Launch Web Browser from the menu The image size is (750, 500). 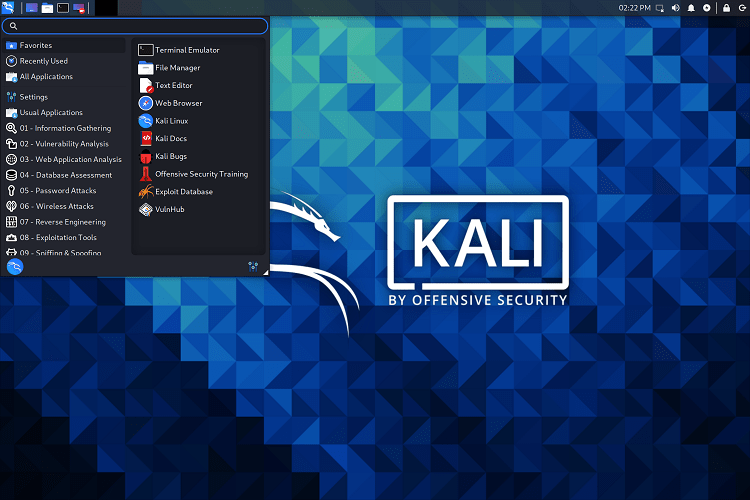click(199, 103)
